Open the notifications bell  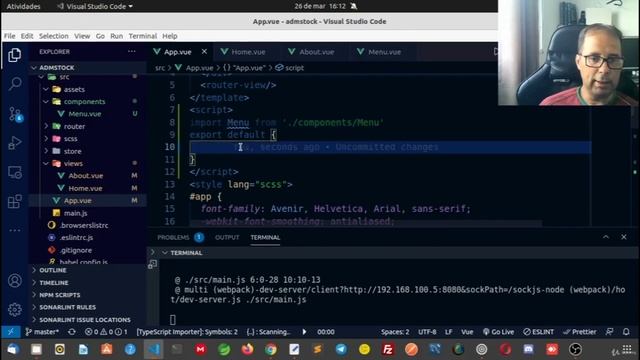[x=626, y=332]
